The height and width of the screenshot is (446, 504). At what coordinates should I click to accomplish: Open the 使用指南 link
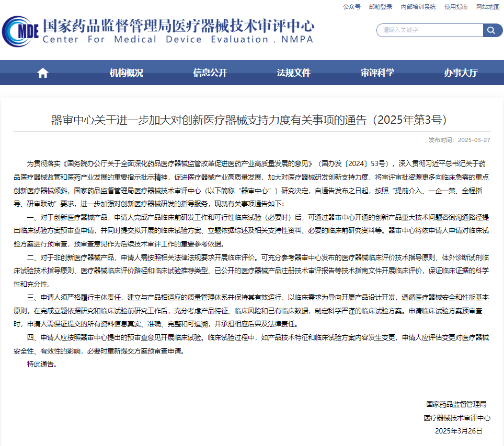pyautogui.click(x=456, y=7)
